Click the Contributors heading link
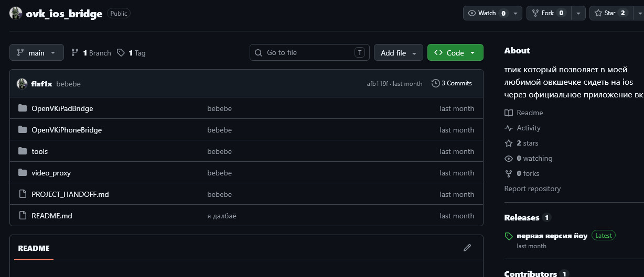 (x=536, y=273)
